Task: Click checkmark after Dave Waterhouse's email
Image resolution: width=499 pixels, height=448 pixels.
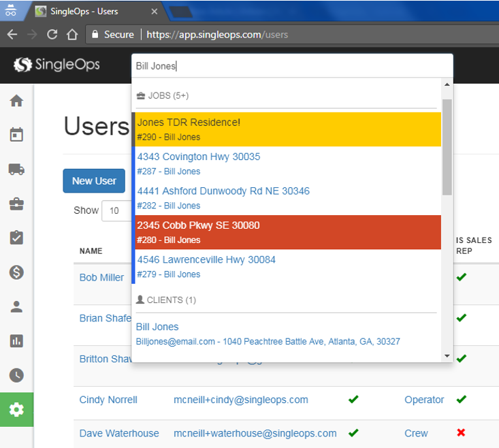Action: coord(353,433)
